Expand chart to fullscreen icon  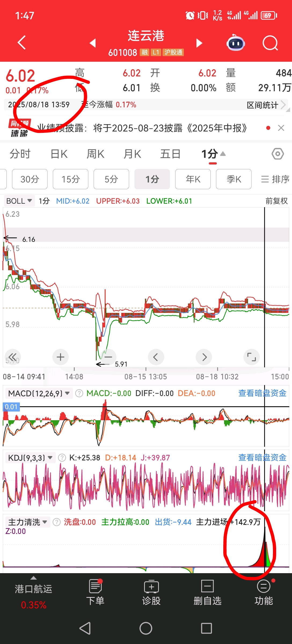pyautogui.click(x=251, y=357)
